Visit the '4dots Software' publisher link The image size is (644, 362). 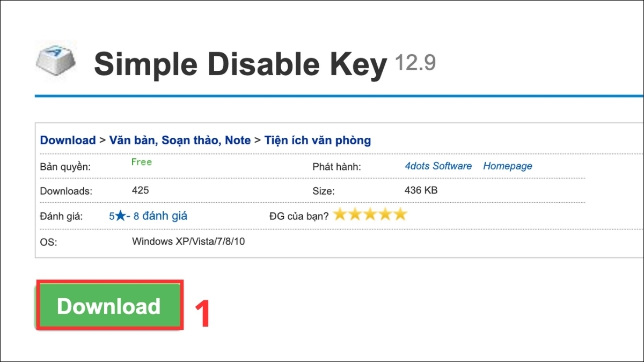coord(438,166)
